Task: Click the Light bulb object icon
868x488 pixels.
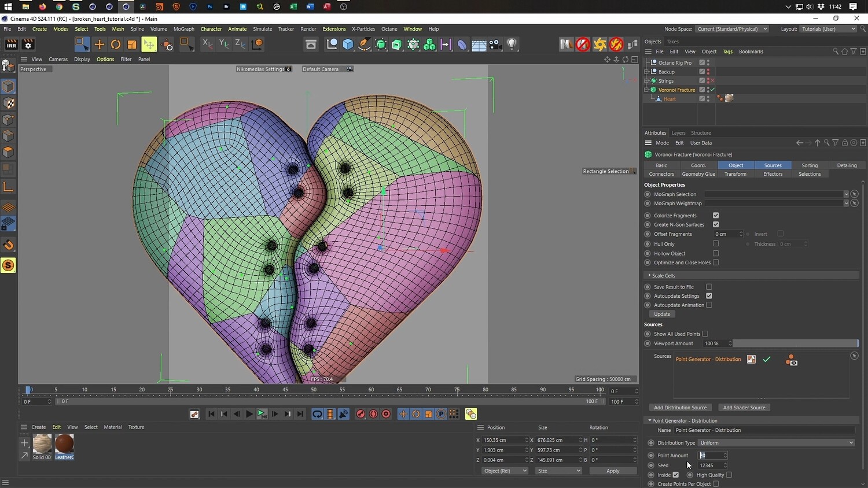Action: point(512,45)
